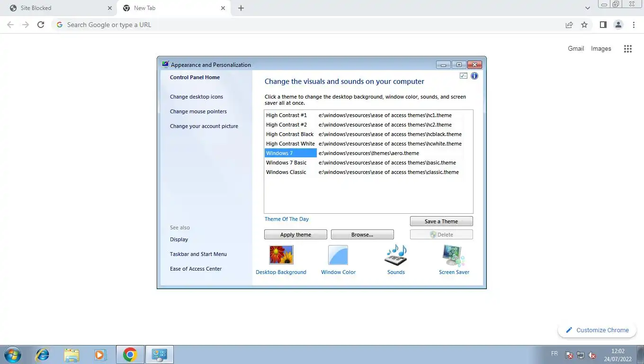Open Taskbar and Start Menu link
The height and width of the screenshot is (364, 644).
pyautogui.click(x=198, y=254)
